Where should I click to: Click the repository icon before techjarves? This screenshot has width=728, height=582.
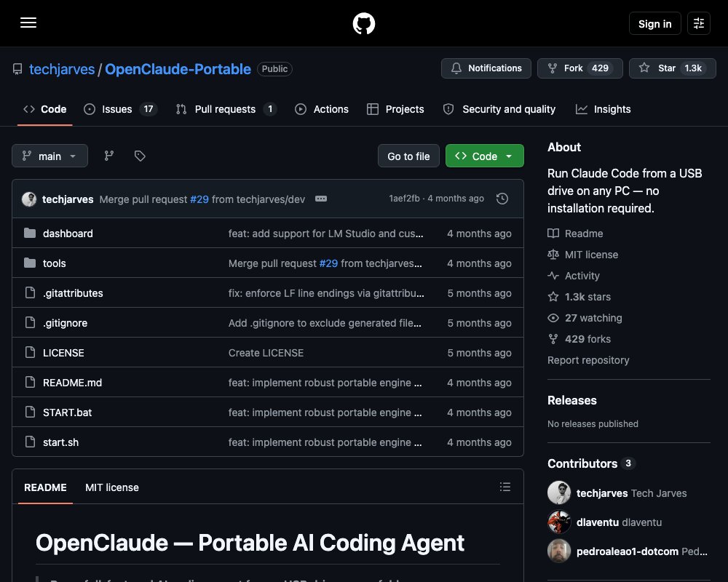click(x=17, y=69)
